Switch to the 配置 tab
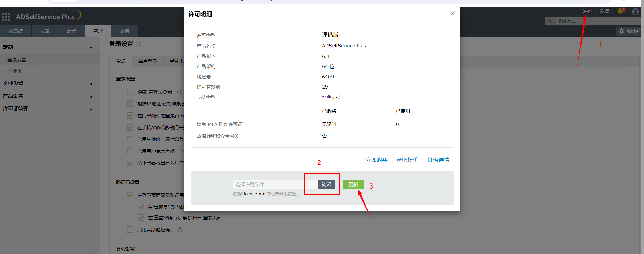Viewport: 644px width, 254px height. tap(71, 31)
